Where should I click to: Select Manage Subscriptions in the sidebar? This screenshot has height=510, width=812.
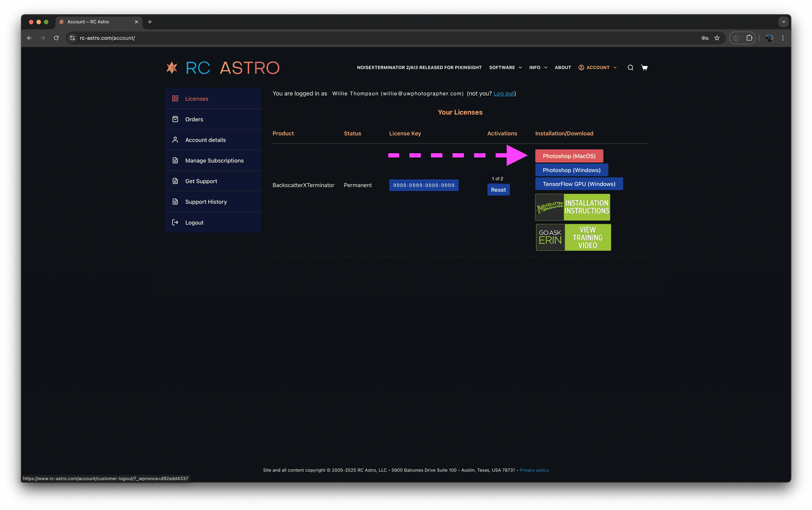coord(213,160)
